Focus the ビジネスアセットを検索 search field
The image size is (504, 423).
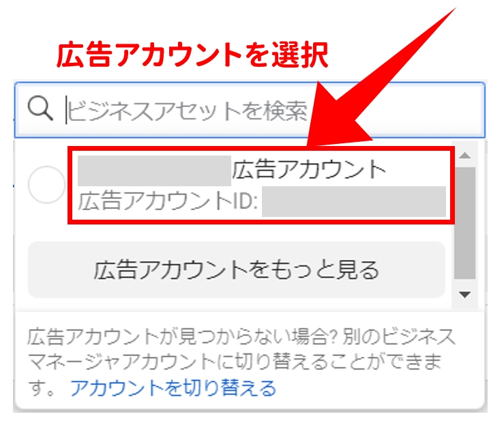point(250,110)
